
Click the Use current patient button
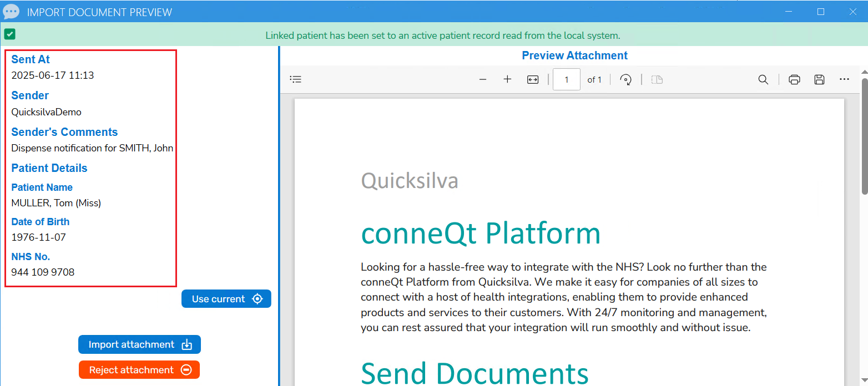click(x=226, y=298)
